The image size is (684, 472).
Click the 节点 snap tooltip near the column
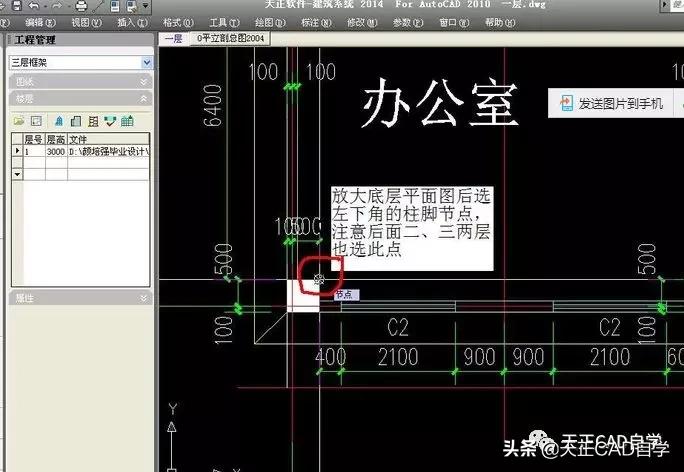click(x=347, y=295)
